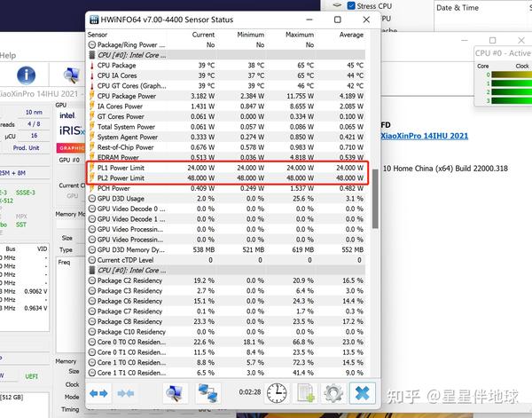Screen dimensions: 532x418
Task: Select the Core 0 T1 C0 Residency row
Action: [x=226, y=352]
